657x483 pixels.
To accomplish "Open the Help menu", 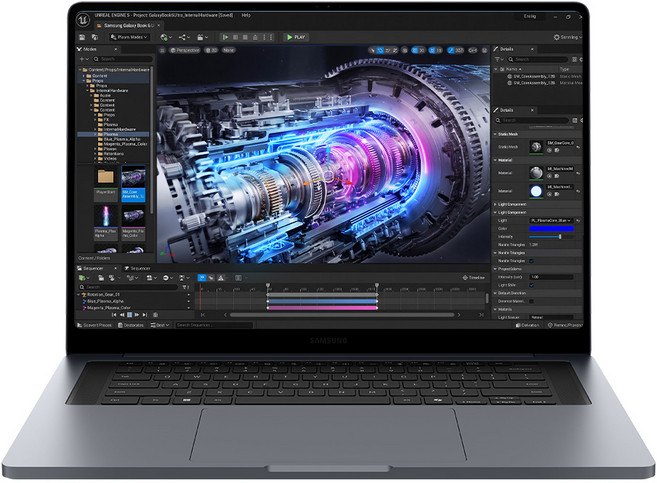I will coord(246,15).
